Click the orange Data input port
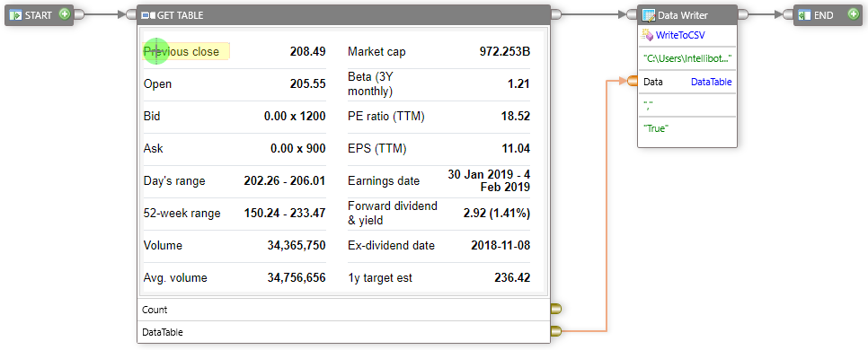Screen dimensions: 868x350 click(633, 82)
